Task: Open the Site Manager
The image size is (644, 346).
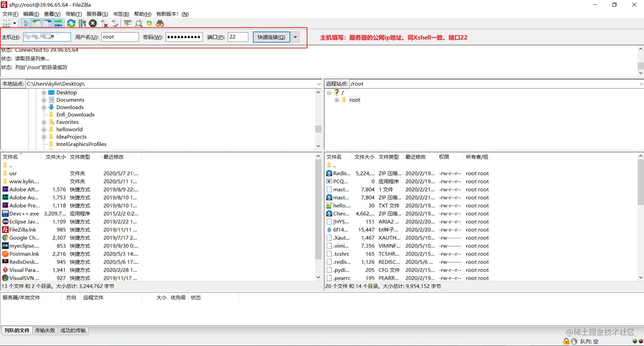Action: coord(6,23)
